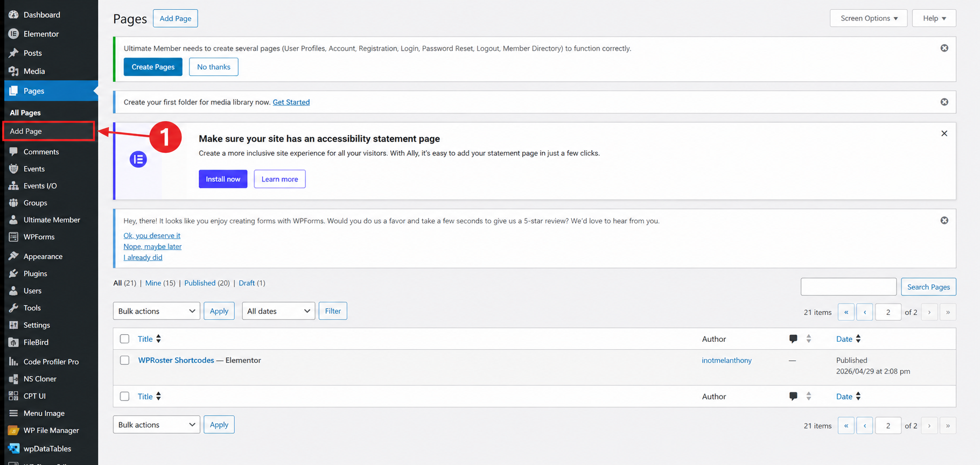The image size is (980, 465).
Task: Open author inotmelanthony link
Action: pos(727,361)
